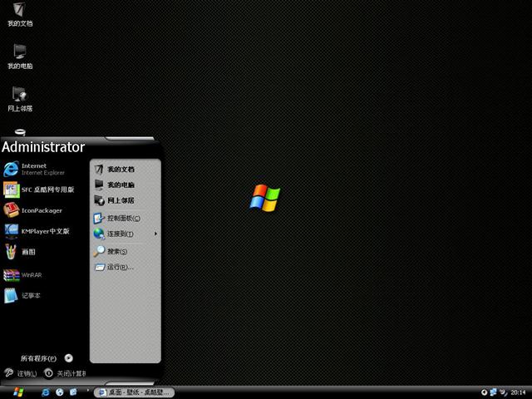Image resolution: width=532 pixels, height=399 pixels.
Task: Launch Internet Explorer from Start menu
Action: [x=42, y=169]
